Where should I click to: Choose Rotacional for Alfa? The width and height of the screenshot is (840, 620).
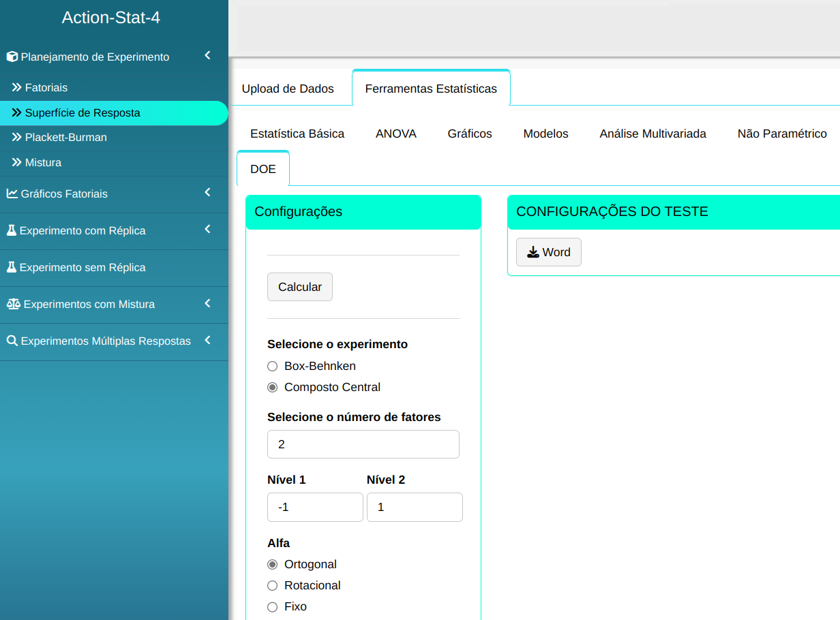point(273,585)
